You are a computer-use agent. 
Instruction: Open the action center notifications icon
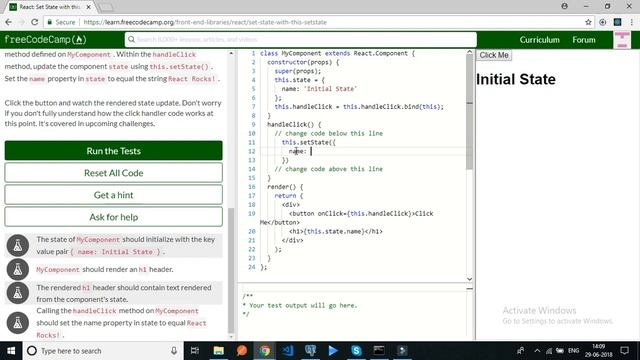(x=624, y=351)
